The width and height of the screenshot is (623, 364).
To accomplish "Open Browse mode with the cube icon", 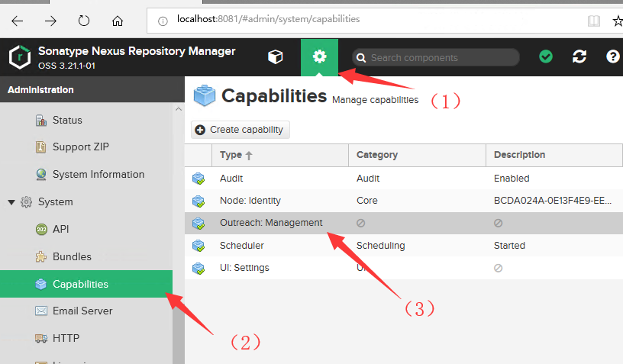I will point(276,56).
